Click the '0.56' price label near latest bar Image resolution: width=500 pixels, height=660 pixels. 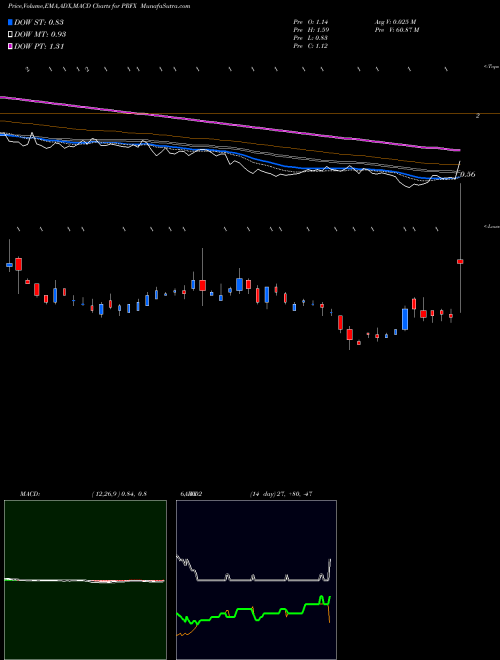coord(468,174)
